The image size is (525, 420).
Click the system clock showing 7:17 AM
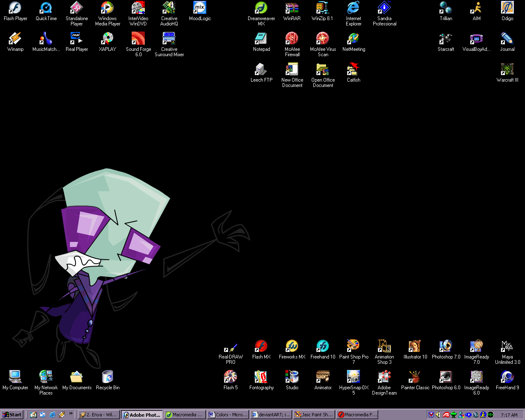(x=509, y=415)
